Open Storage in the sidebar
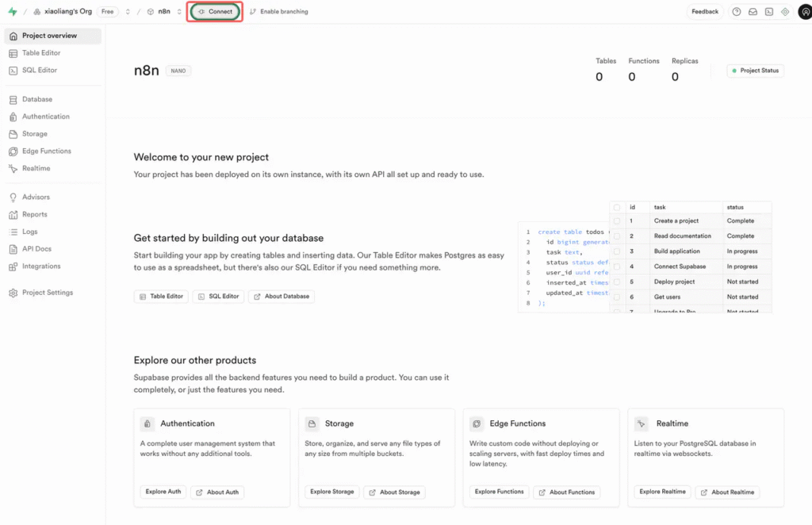This screenshot has width=812, height=525. [x=34, y=134]
